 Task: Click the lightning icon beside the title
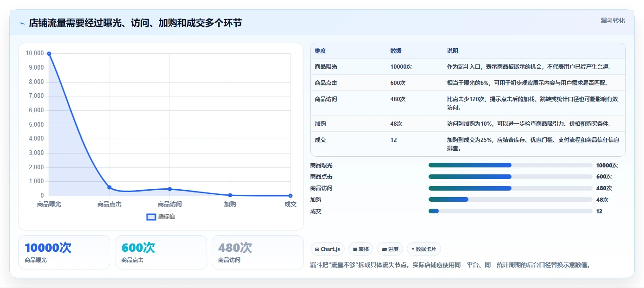click(x=22, y=23)
